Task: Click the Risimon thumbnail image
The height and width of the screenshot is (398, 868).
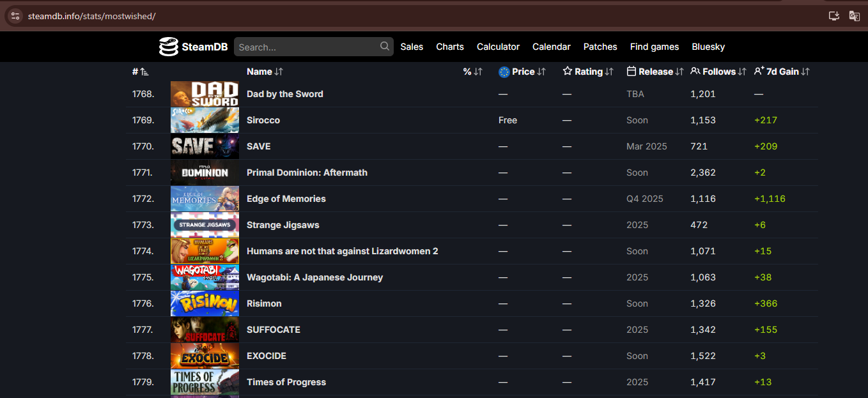Action: coord(205,303)
